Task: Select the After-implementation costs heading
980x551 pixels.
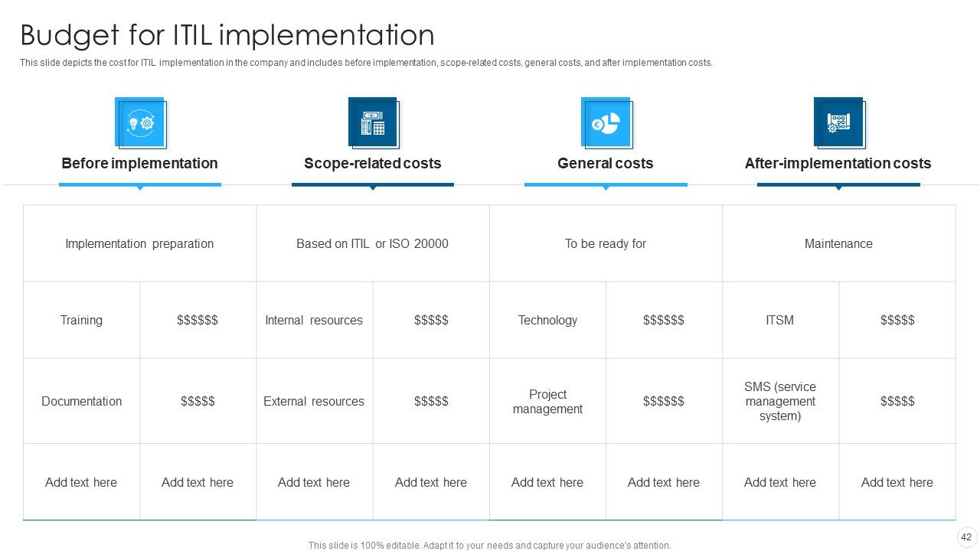Action: point(838,163)
